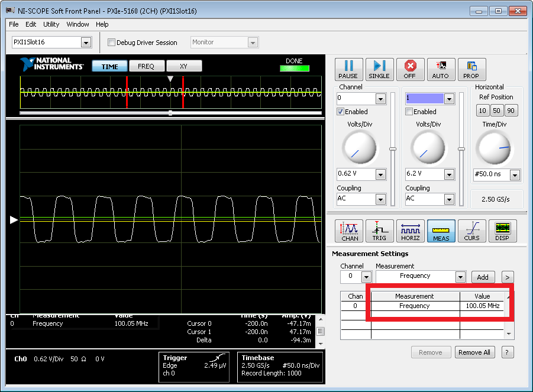Open the PROP properties panel
Screen dimensions: 533x392
[x=471, y=69]
